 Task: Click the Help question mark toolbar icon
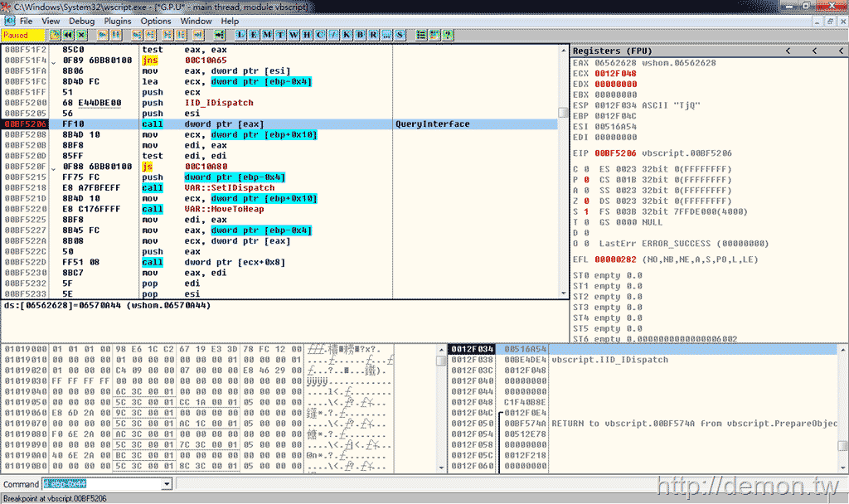(448, 35)
